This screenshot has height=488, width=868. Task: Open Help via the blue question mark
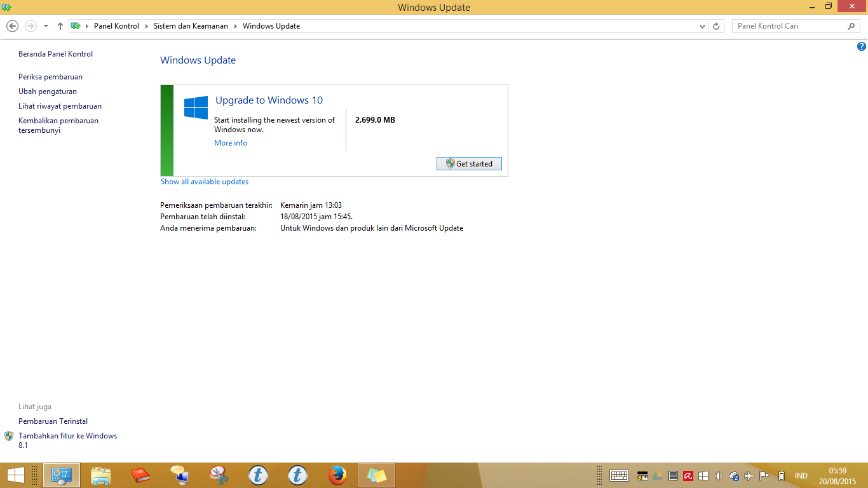pos(862,46)
